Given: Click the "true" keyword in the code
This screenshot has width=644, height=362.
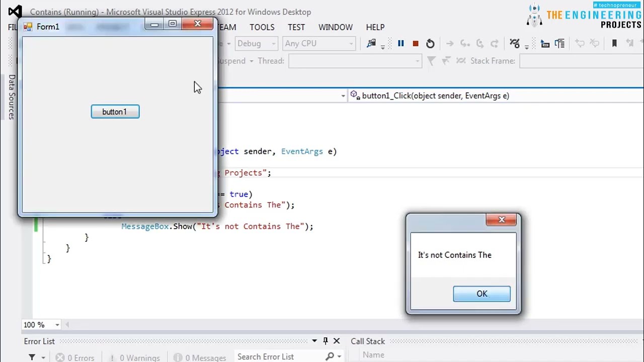Looking at the screenshot, I should pos(238,194).
